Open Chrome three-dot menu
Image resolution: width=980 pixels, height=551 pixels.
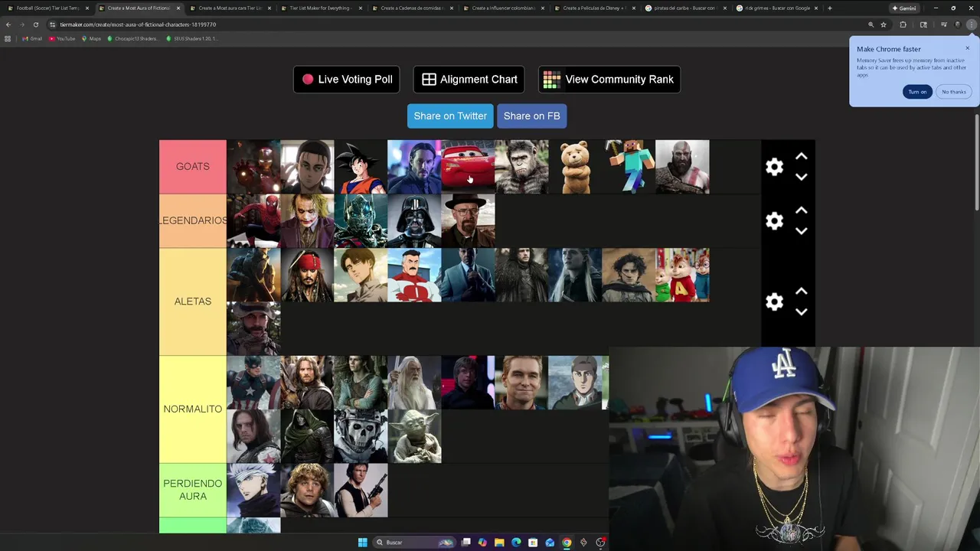pyautogui.click(x=971, y=24)
